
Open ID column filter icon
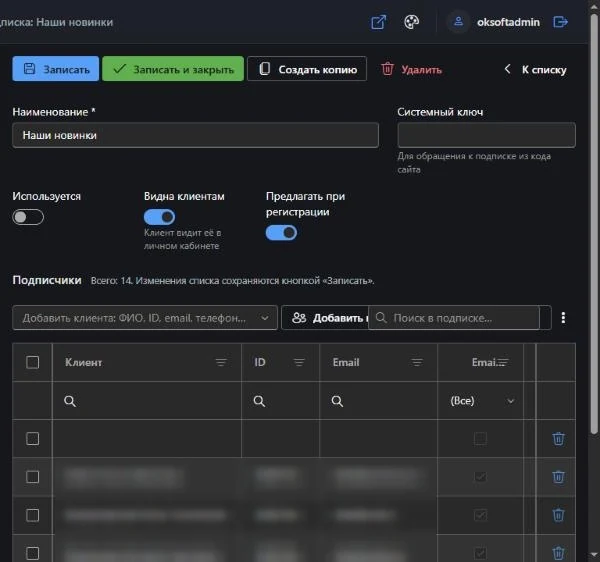point(299,362)
